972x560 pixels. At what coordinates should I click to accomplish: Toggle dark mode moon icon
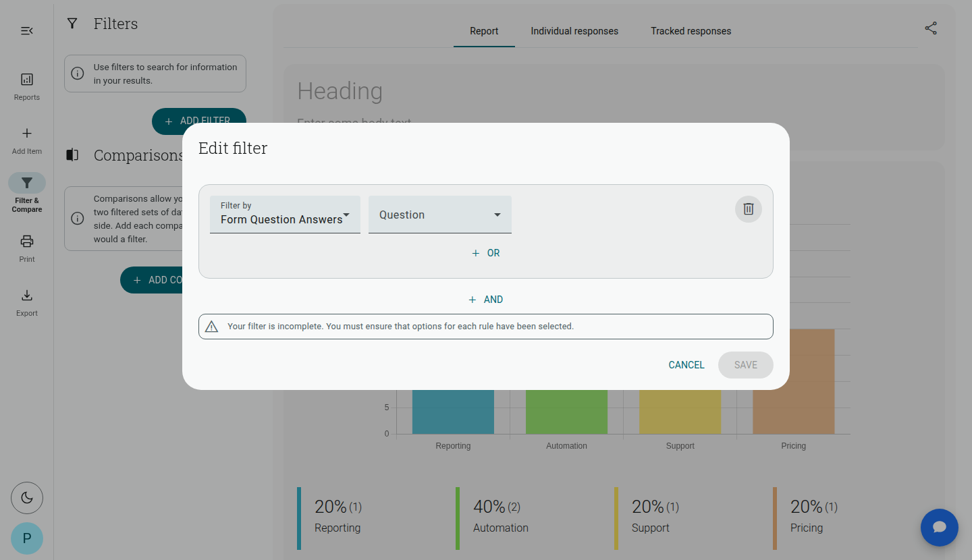27,498
